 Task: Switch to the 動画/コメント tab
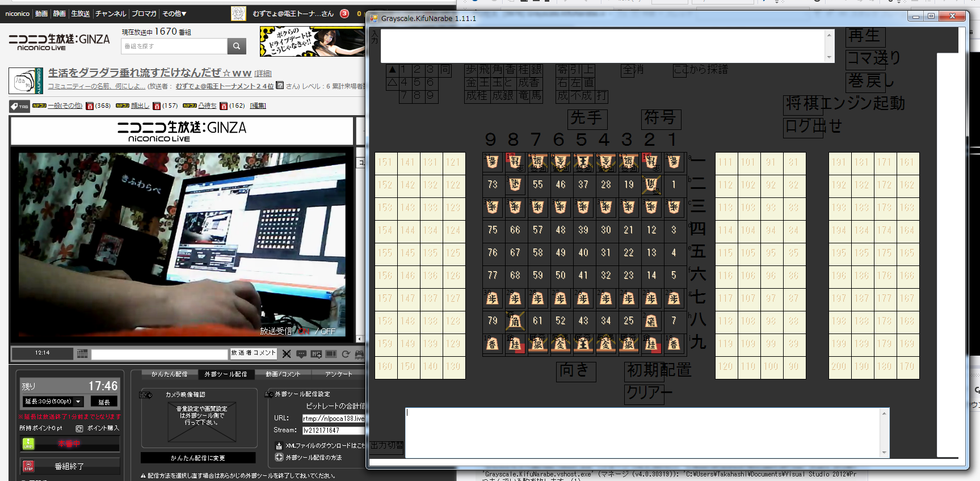(x=283, y=374)
